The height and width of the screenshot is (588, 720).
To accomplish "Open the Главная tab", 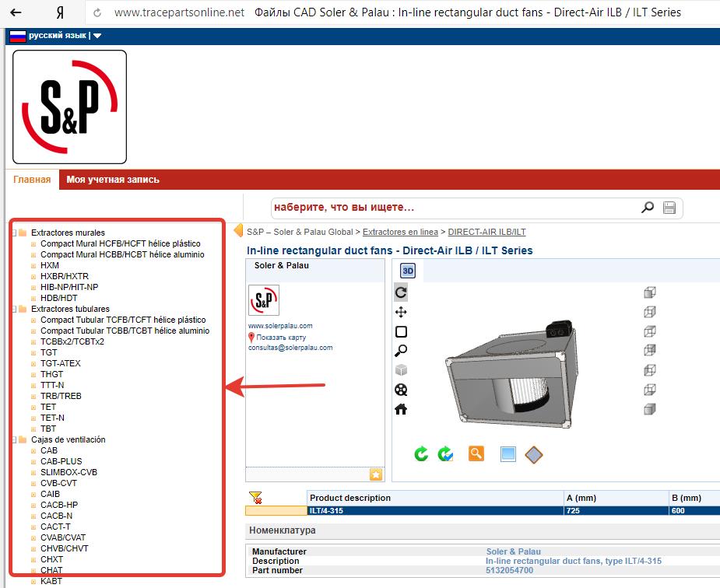I will point(32,180).
